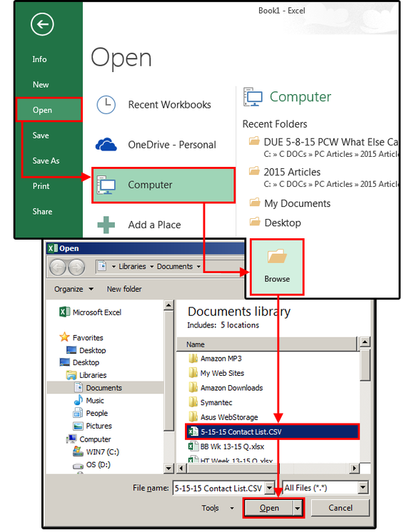The height and width of the screenshot is (532, 414).
Task: Select the Asus WebStorage folder
Action: [223, 417]
